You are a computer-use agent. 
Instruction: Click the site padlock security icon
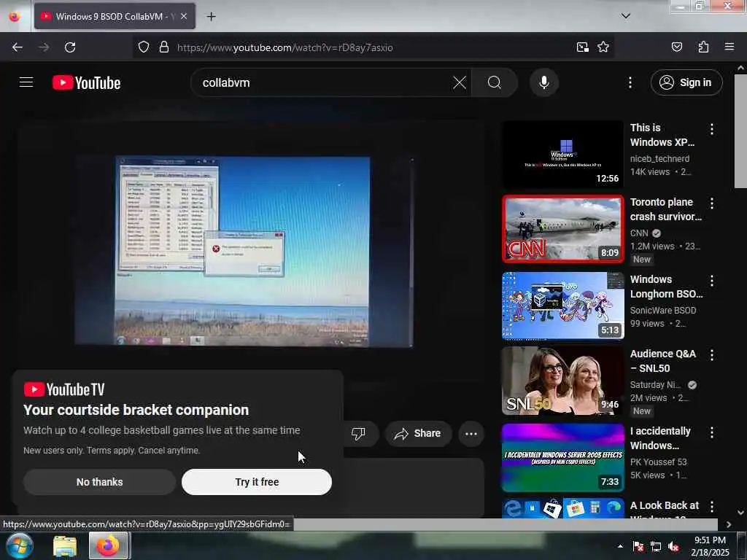[164, 47]
